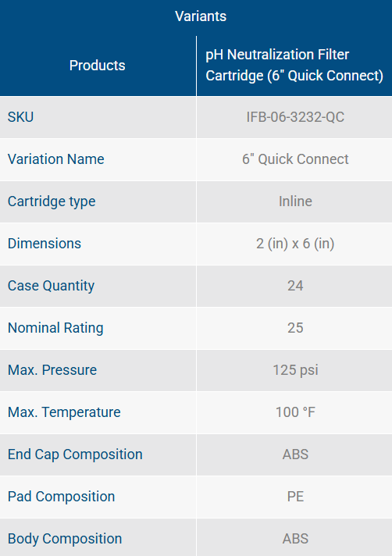Select the Max. Temperature row label
Screen dimensions: 392x556
point(64,412)
